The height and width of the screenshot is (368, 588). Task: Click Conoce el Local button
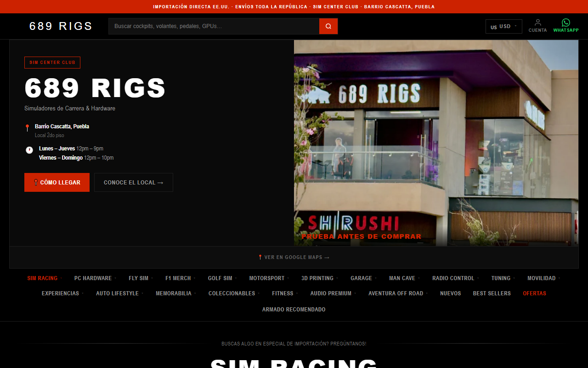point(134,183)
